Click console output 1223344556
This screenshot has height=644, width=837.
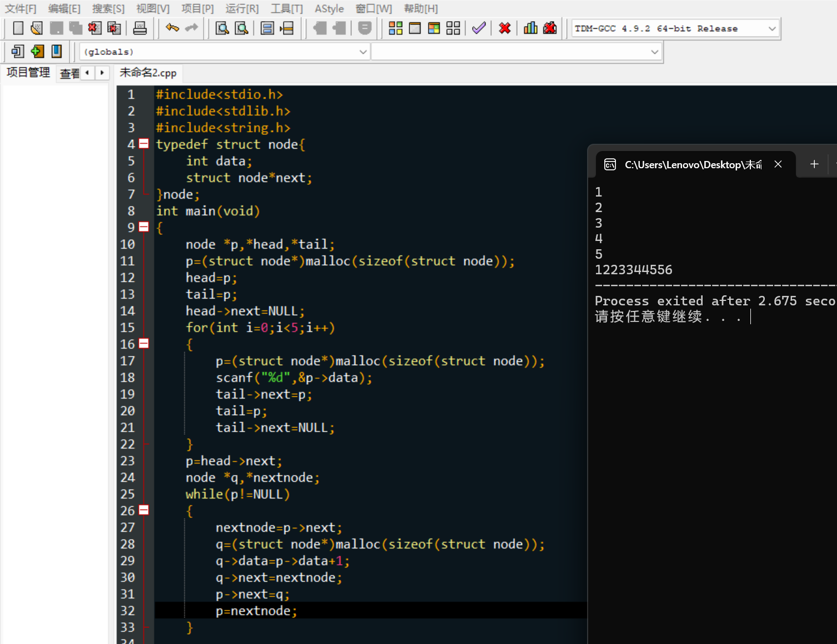(x=633, y=270)
